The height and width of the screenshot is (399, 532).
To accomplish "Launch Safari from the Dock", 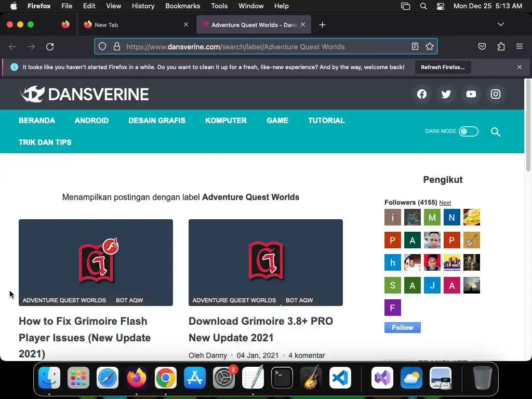I will pos(108,378).
